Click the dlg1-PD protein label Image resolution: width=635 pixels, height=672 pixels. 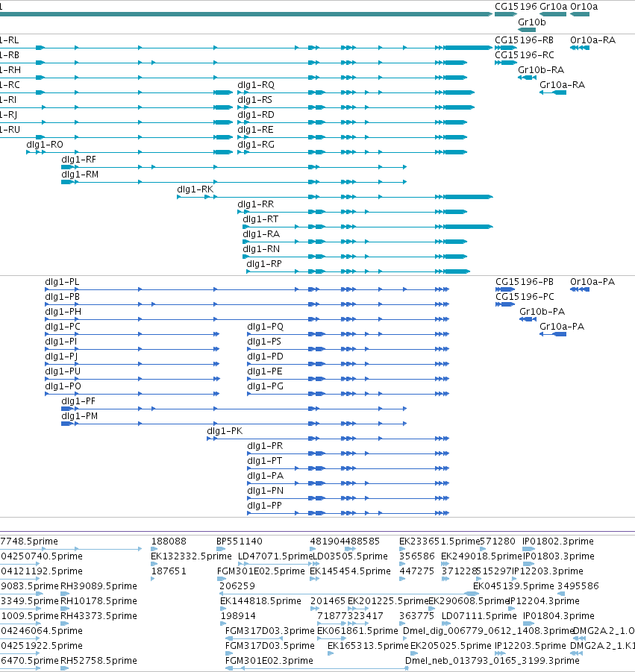point(265,357)
